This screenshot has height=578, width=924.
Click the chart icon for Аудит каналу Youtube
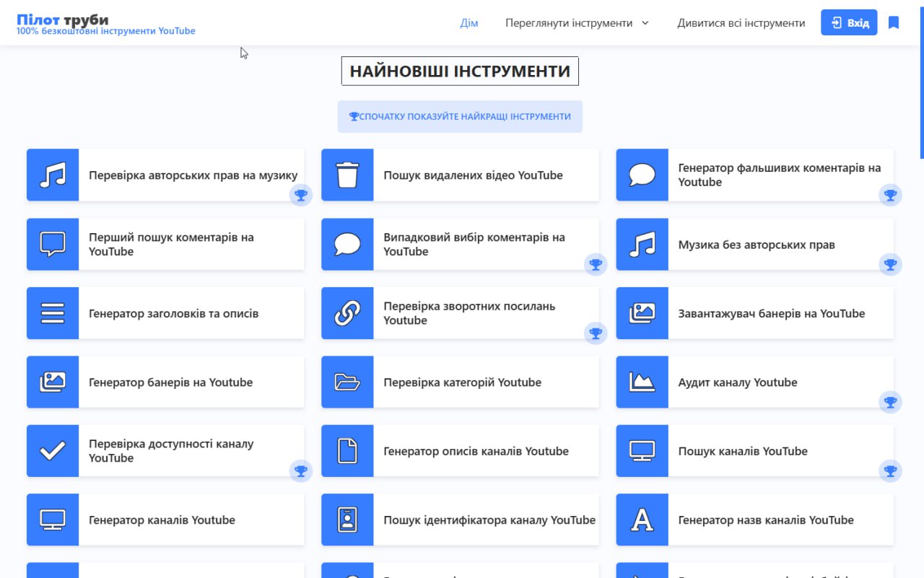[642, 382]
